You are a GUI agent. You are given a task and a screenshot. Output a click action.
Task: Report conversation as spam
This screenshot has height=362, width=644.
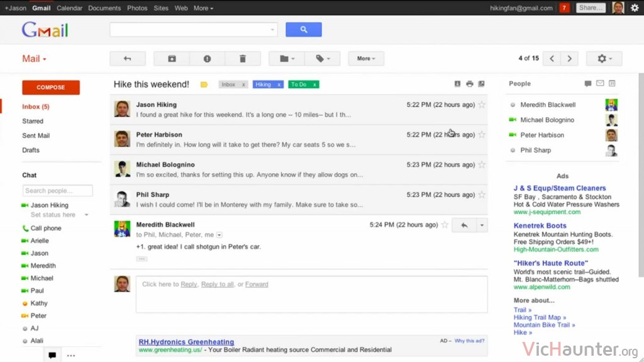click(207, 59)
